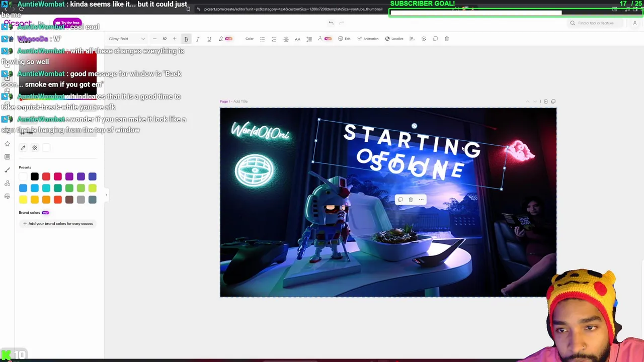Open the user account icon
This screenshot has height=362, width=644.
tap(634, 23)
